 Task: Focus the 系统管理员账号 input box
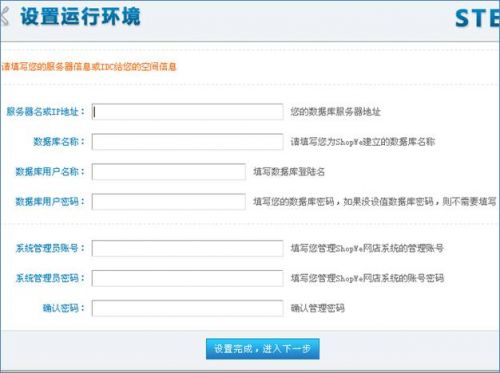click(188, 248)
